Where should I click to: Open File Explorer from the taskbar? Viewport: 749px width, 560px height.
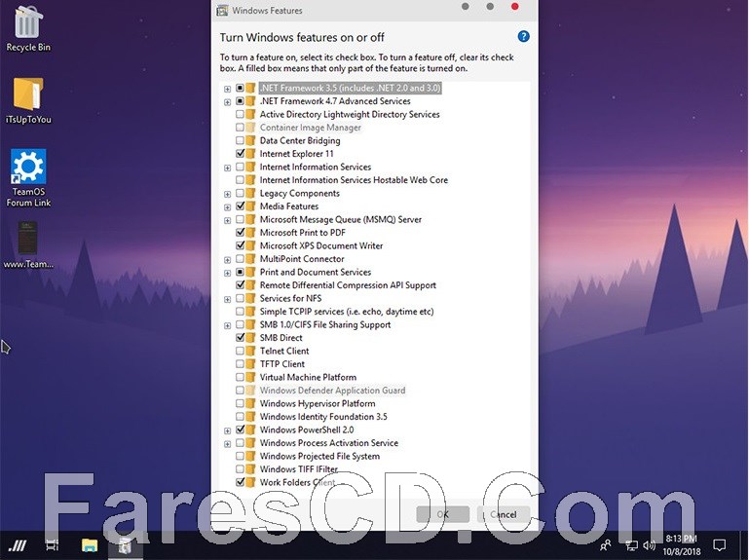[90, 545]
